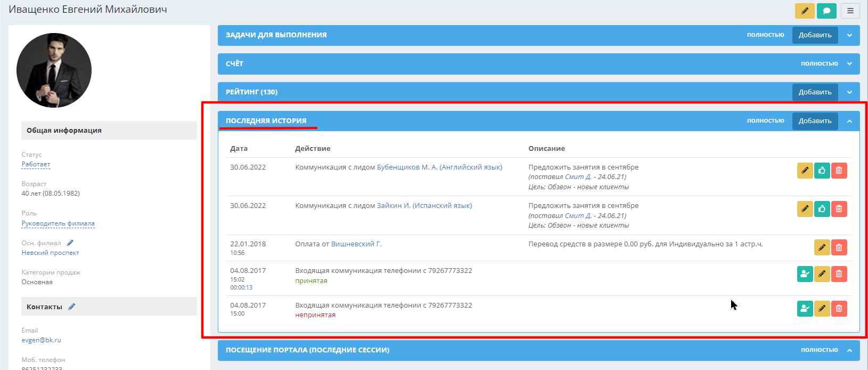Open the green chat bubble icon in header

point(826,11)
